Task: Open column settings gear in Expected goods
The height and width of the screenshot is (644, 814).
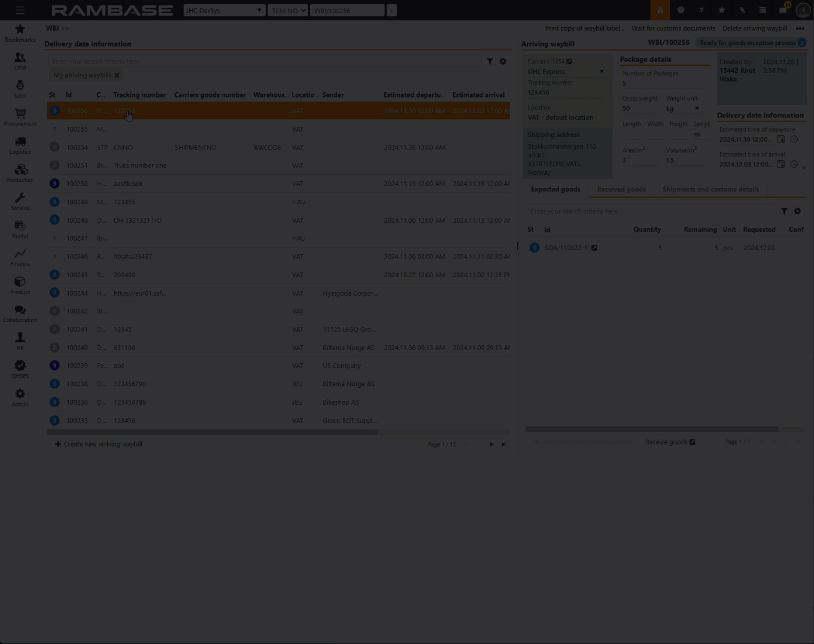Action: pos(797,211)
